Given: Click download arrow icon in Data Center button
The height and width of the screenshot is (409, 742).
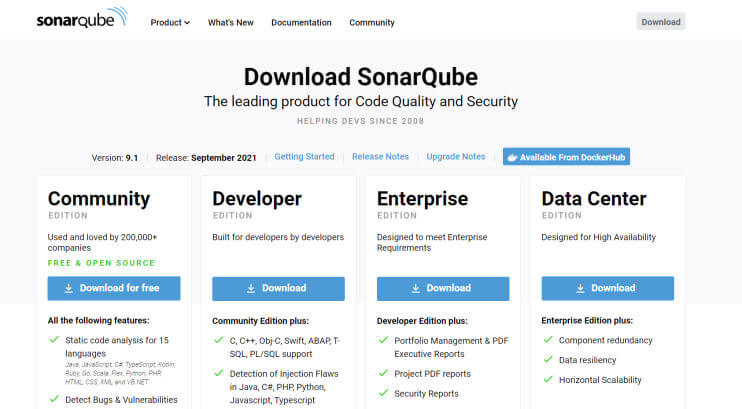Looking at the screenshot, I should point(580,288).
